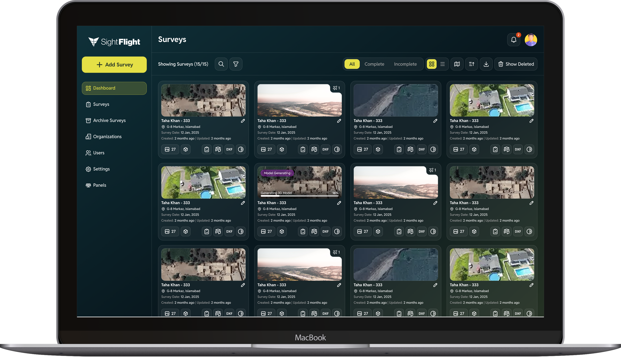Go to the Organizations page
Image resolution: width=621 pixels, height=364 pixels.
point(107,136)
